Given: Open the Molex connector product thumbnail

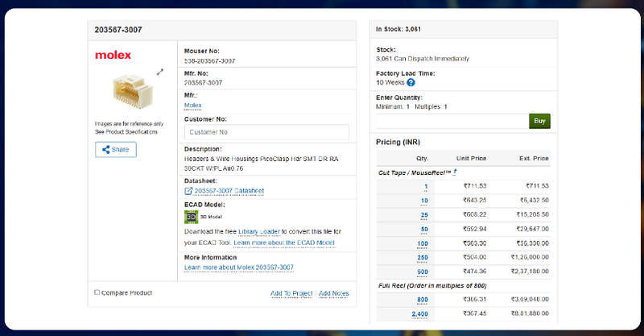Looking at the screenshot, I should pos(132,91).
